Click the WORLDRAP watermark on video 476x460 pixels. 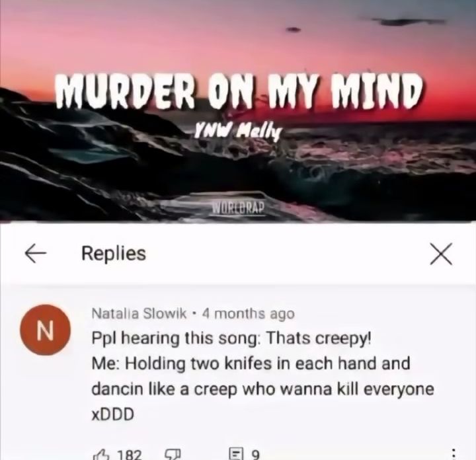pos(238,208)
